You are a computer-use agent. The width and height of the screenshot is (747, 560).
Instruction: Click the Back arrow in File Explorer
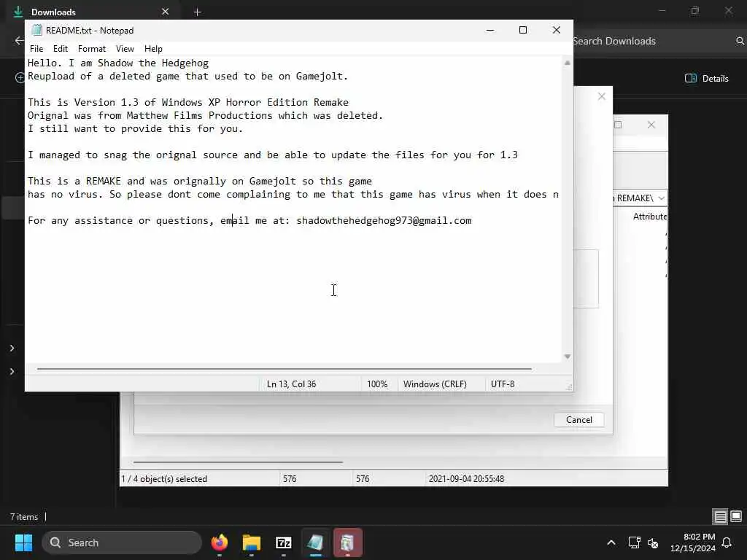coord(19,41)
